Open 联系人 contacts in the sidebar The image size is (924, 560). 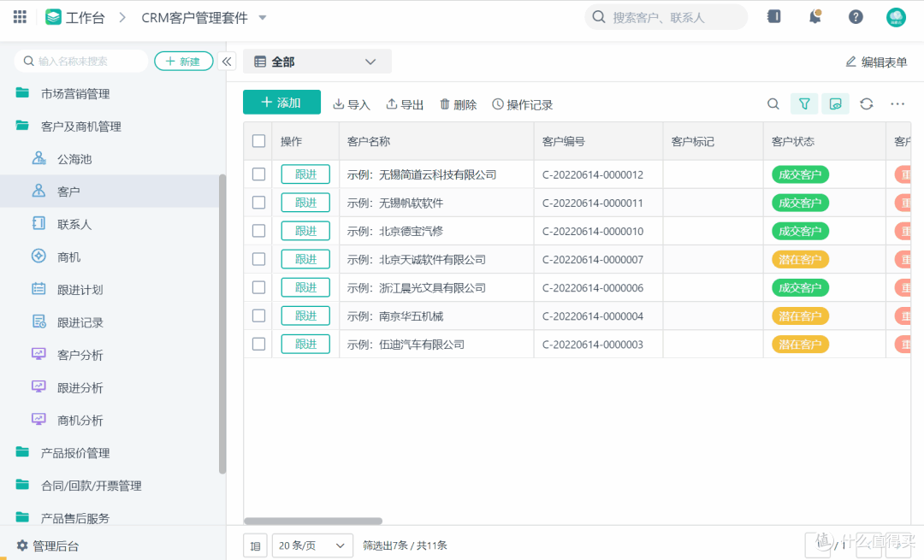(74, 224)
